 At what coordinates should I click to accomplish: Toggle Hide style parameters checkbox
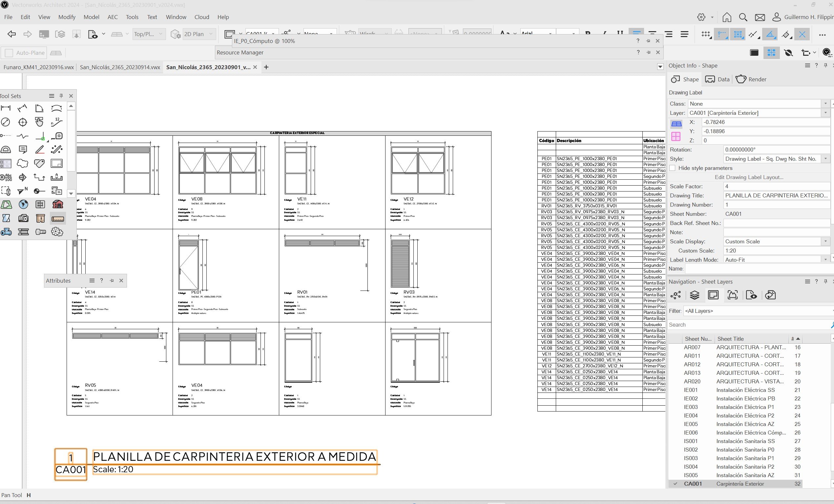pyautogui.click(x=673, y=168)
